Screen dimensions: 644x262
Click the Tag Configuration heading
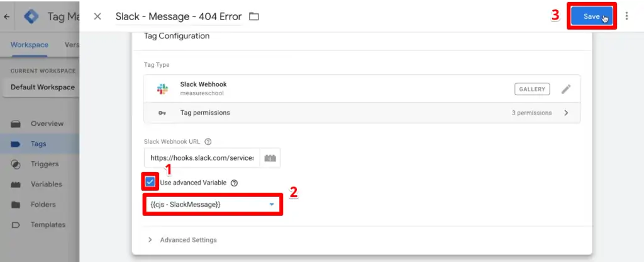[x=177, y=36]
